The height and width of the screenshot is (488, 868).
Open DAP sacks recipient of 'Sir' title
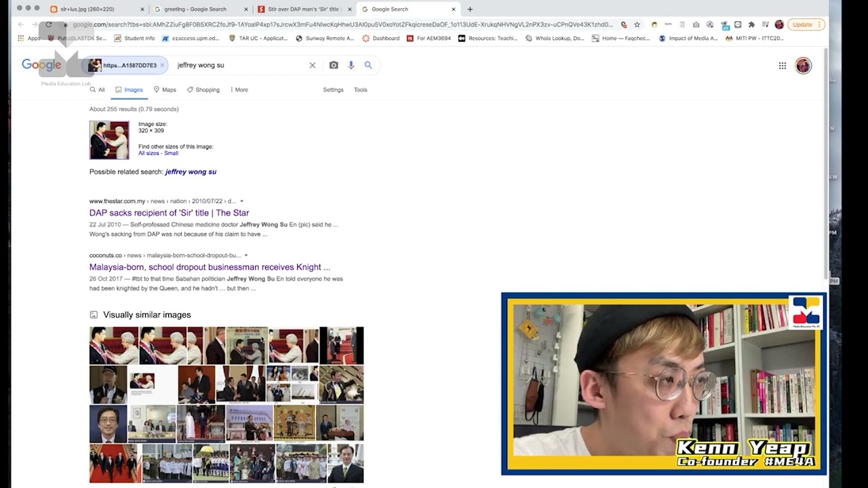pos(169,213)
